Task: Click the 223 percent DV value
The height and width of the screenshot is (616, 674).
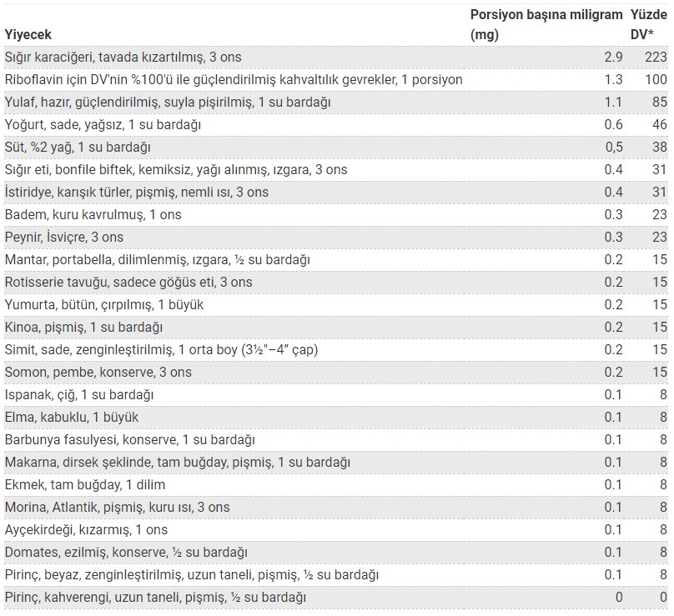Action: click(x=656, y=58)
